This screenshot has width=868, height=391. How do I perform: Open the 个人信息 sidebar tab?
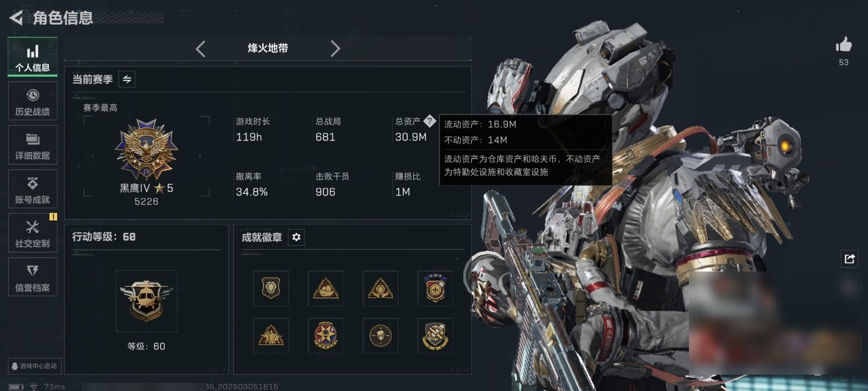33,57
